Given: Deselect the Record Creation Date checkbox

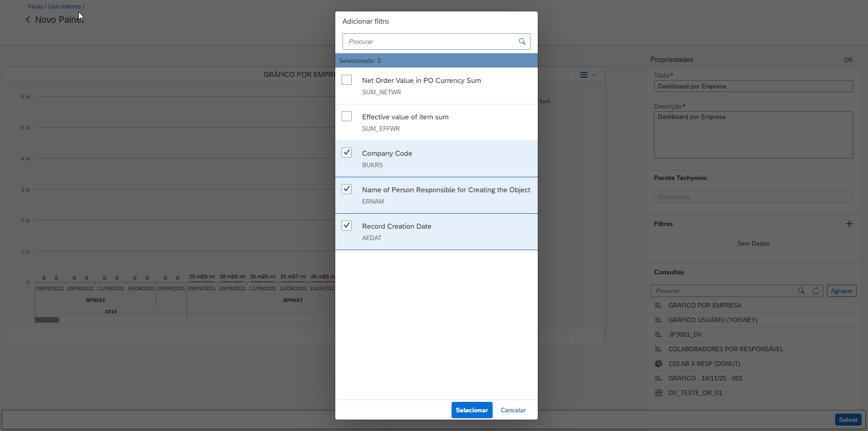Looking at the screenshot, I should tap(347, 226).
